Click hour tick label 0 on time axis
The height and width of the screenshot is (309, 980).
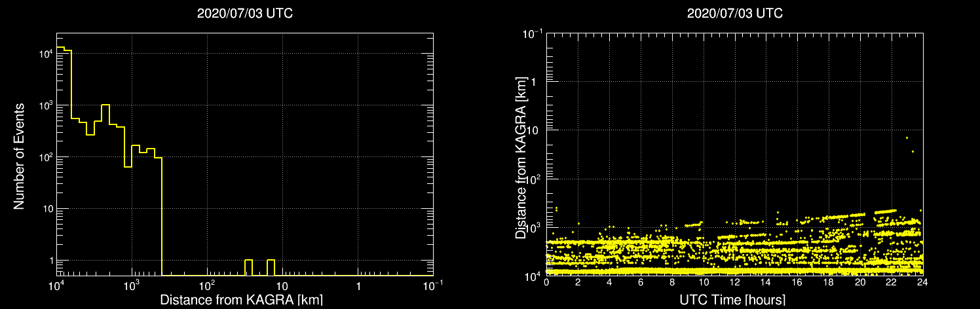[x=546, y=283]
